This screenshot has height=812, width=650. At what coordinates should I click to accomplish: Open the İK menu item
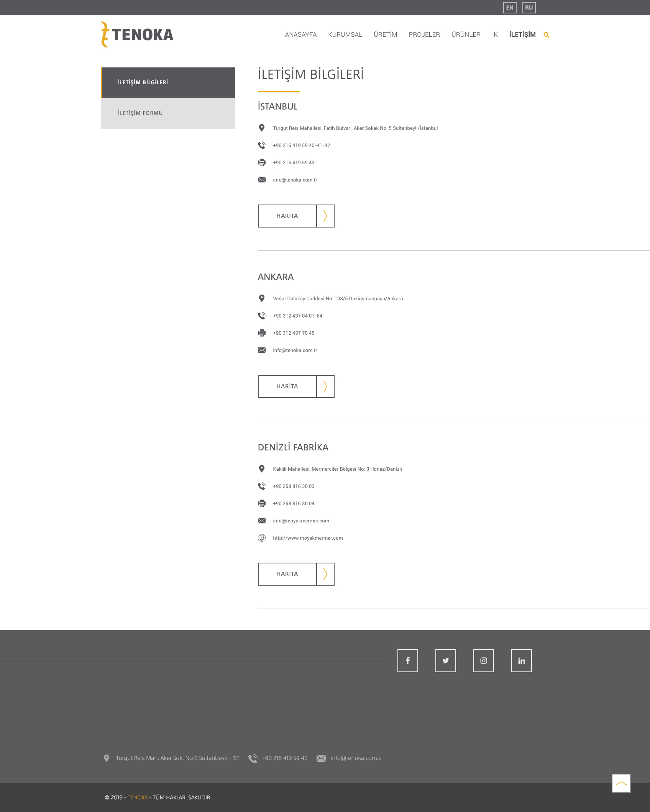click(495, 34)
